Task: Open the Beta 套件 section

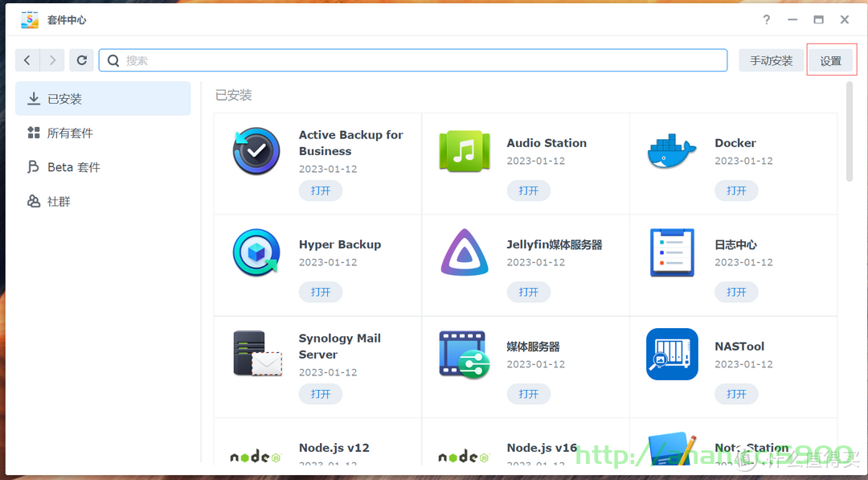Action: pyautogui.click(x=103, y=167)
